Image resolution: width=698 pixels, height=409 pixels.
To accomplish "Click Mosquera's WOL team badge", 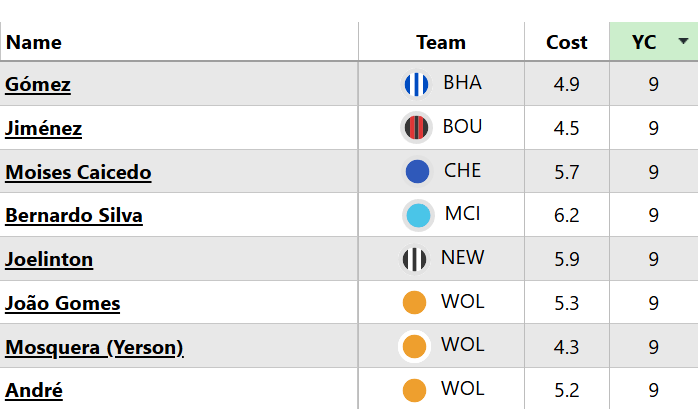I will click(x=414, y=346).
